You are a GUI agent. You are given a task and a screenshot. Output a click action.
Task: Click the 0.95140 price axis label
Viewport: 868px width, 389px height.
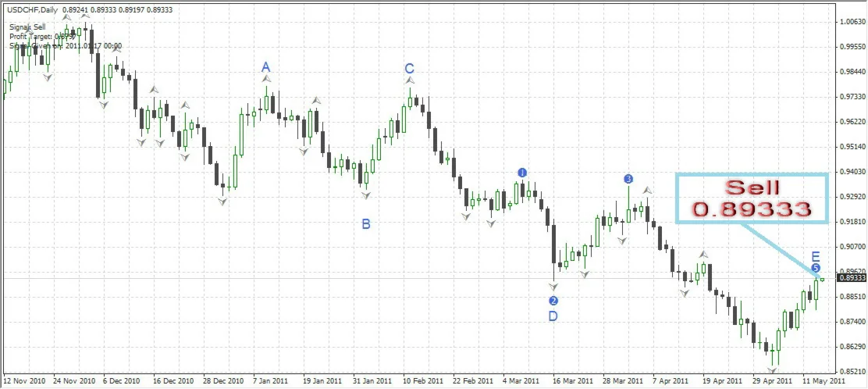click(852, 148)
